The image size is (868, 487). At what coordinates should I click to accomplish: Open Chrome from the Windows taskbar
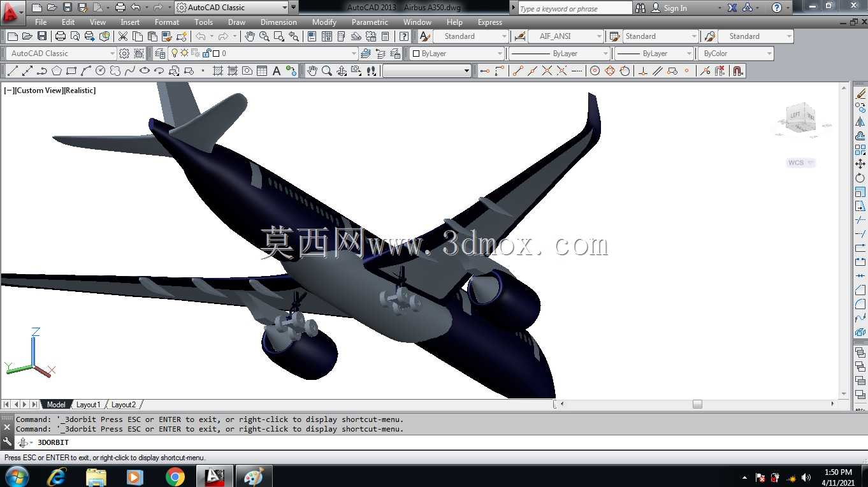(175, 476)
